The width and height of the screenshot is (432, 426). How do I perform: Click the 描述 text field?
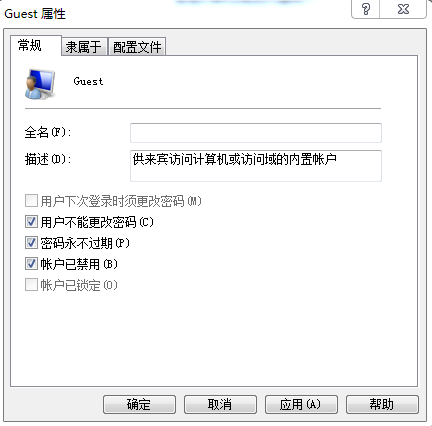256,166
